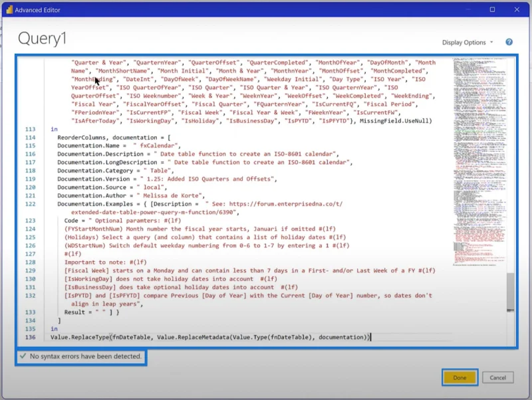The image size is (532, 400).
Task: Open the Display Options dropdown
Action: pyautogui.click(x=467, y=43)
